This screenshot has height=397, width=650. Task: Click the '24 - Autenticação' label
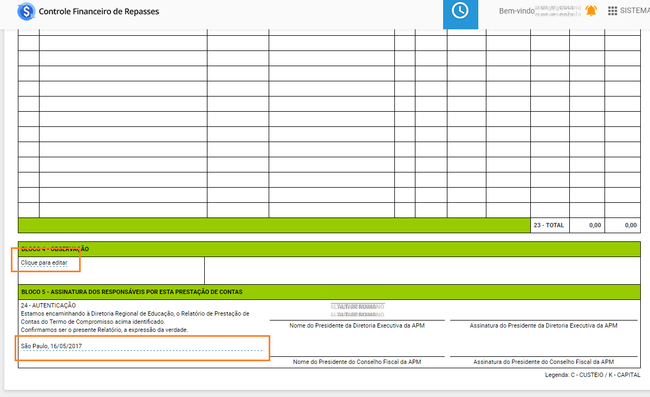click(x=49, y=305)
